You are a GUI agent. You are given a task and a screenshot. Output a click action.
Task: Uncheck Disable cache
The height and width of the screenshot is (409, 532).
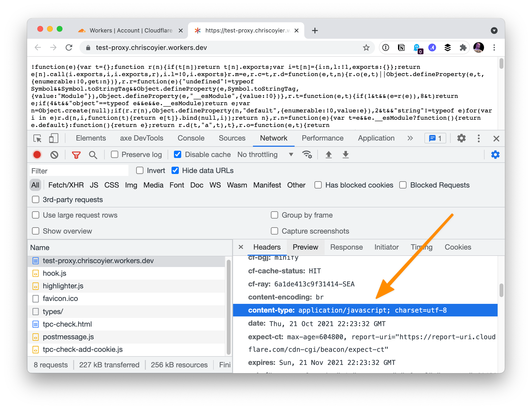tap(178, 155)
